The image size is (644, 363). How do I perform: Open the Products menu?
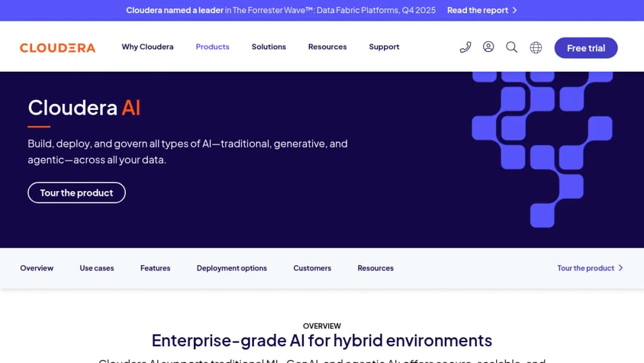pyautogui.click(x=212, y=47)
